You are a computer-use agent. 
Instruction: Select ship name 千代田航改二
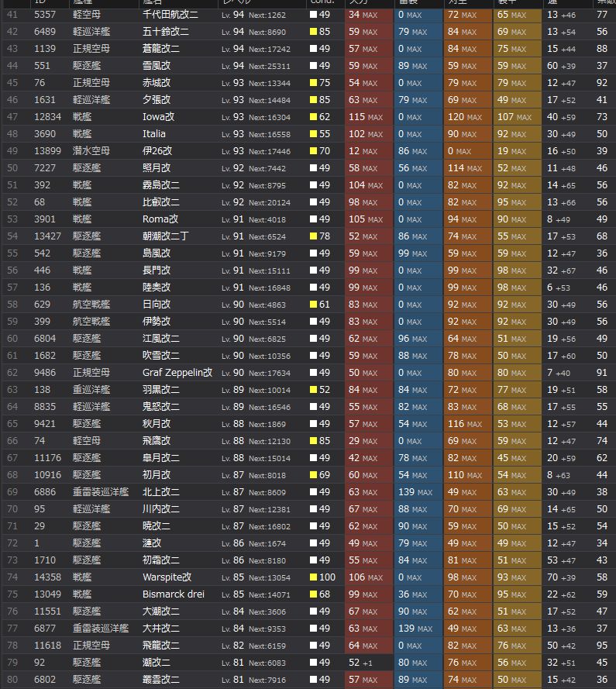[x=170, y=15]
